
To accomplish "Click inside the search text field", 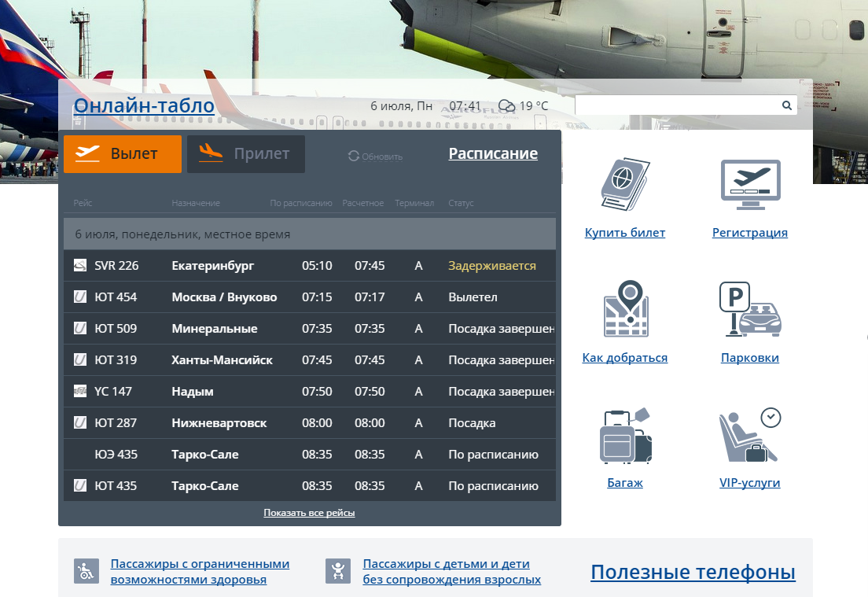I will 676,105.
